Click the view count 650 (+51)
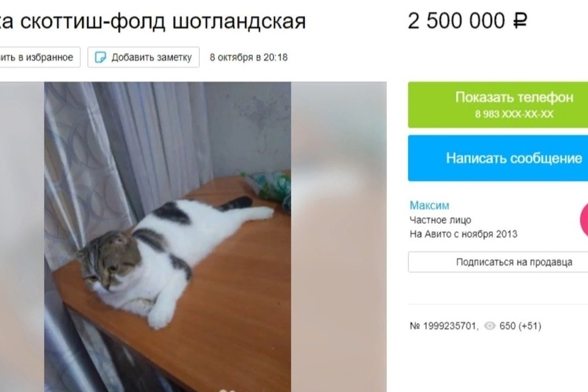 click(x=520, y=326)
